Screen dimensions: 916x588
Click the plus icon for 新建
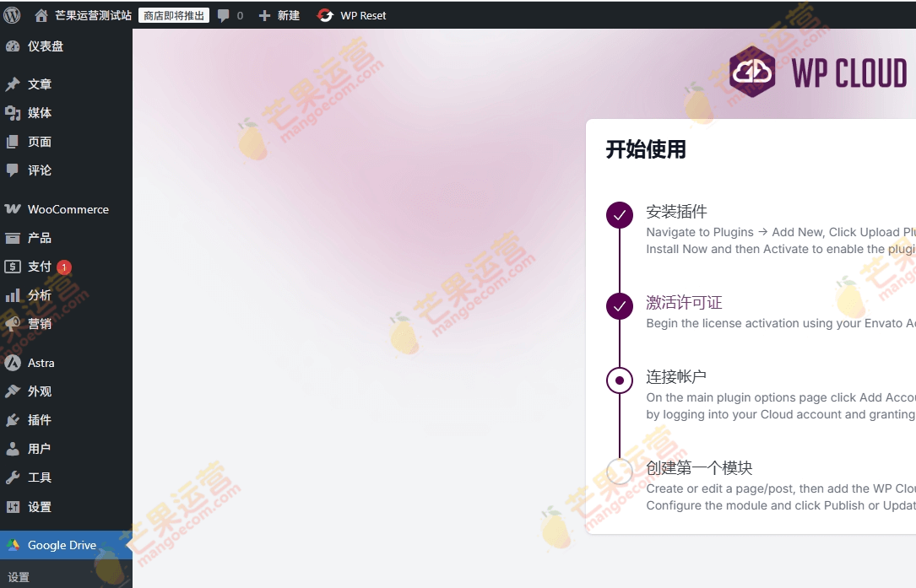(264, 16)
